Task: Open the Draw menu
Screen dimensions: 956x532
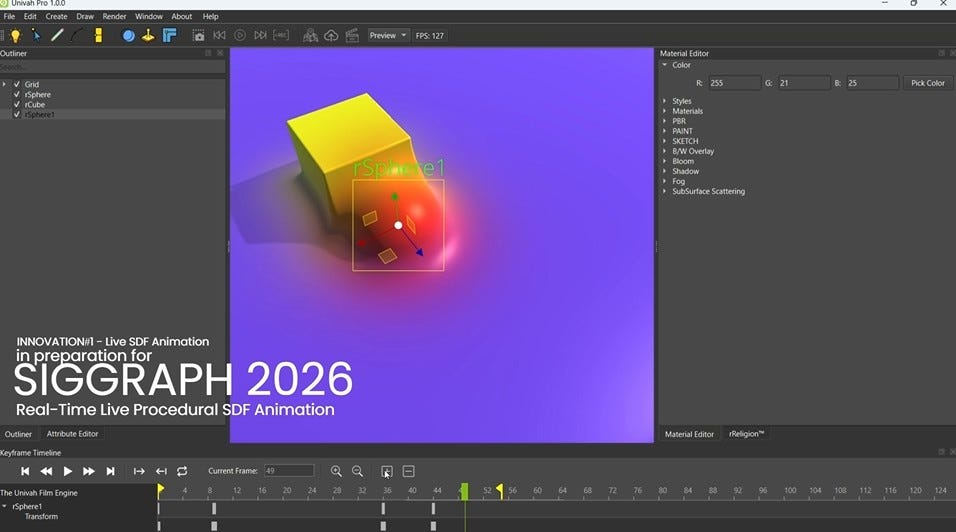Action: 85,16
